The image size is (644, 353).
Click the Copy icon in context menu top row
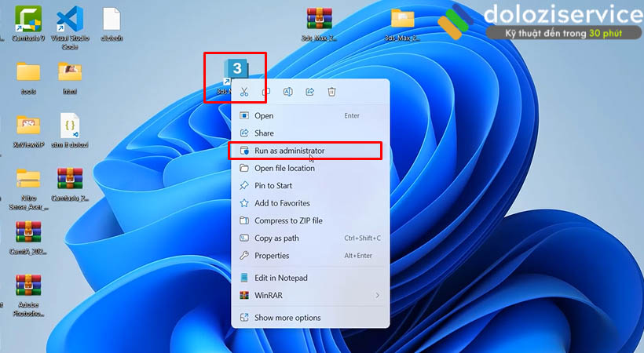click(266, 92)
